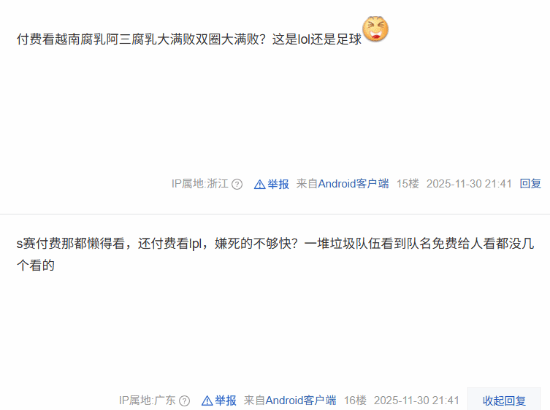550x410 pixels.
Task: Click the warning triangle icon on 15楼
Action: coord(260,184)
